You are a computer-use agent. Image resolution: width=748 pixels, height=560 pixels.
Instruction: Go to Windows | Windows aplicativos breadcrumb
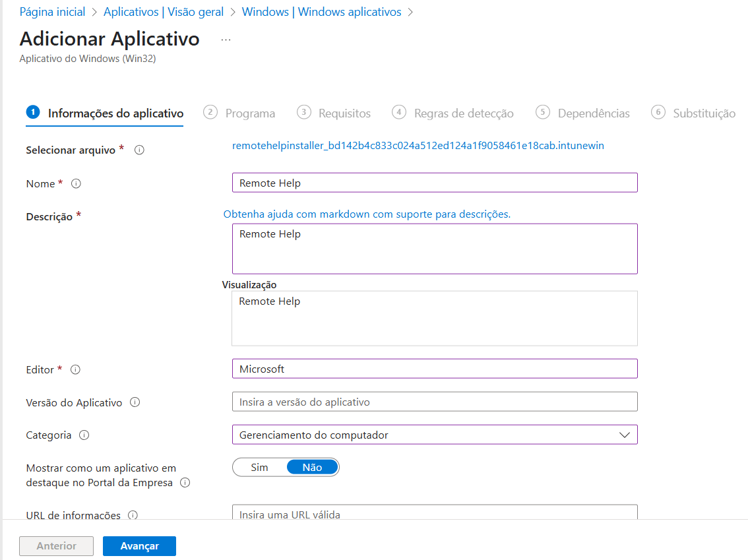coord(321,12)
